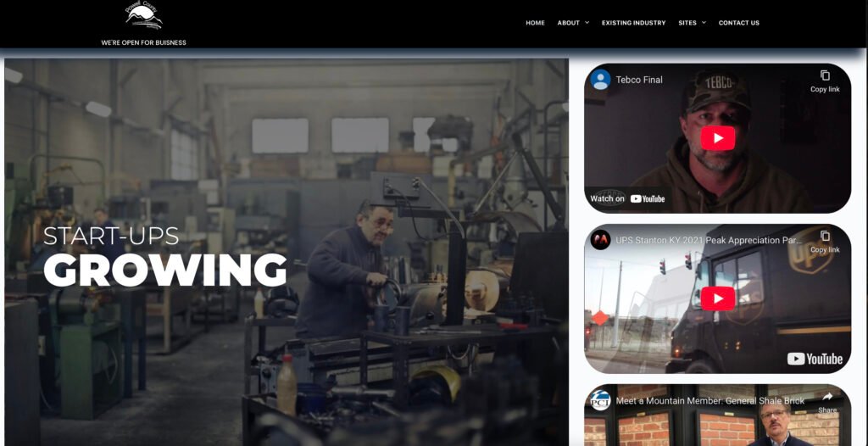The width and height of the screenshot is (868, 446).
Task: Open the EXISTING INDUSTRY menu item
Action: coord(633,23)
